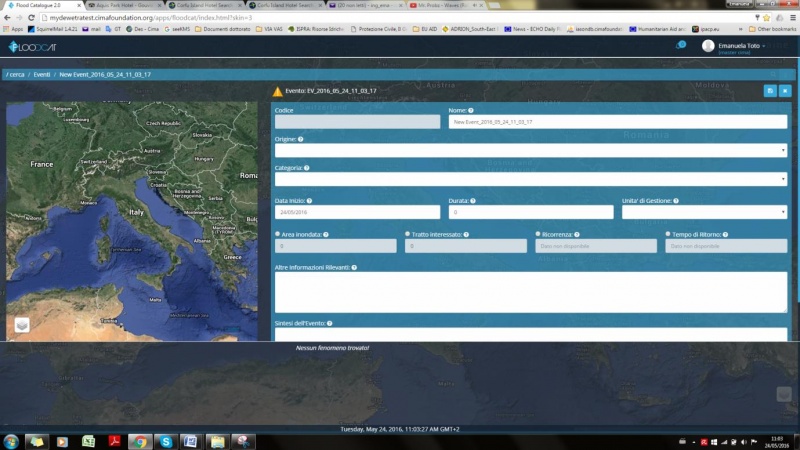800x450 pixels.
Task: Select the Area inondata radio button
Action: tap(278, 234)
